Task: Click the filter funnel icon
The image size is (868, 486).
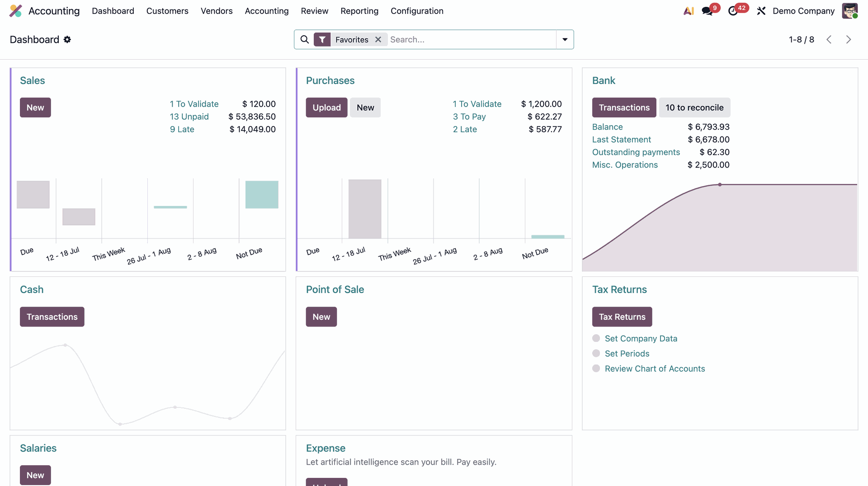Action: pyautogui.click(x=322, y=40)
